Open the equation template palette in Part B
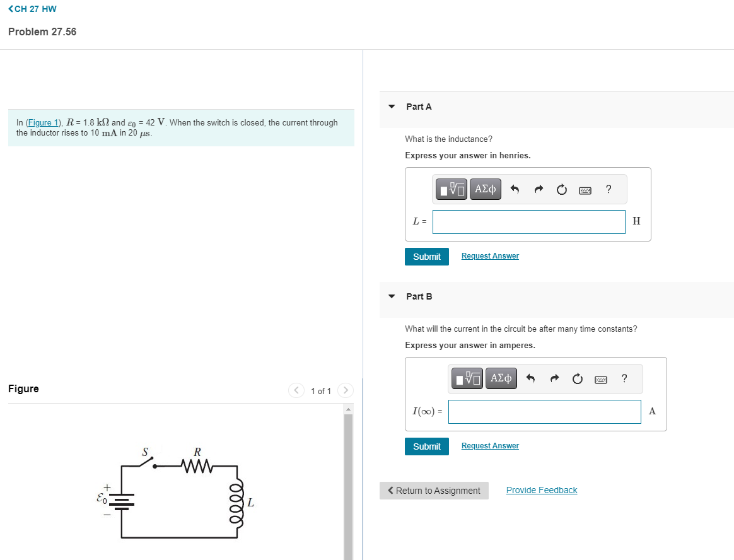The width and height of the screenshot is (734, 560). [x=467, y=378]
